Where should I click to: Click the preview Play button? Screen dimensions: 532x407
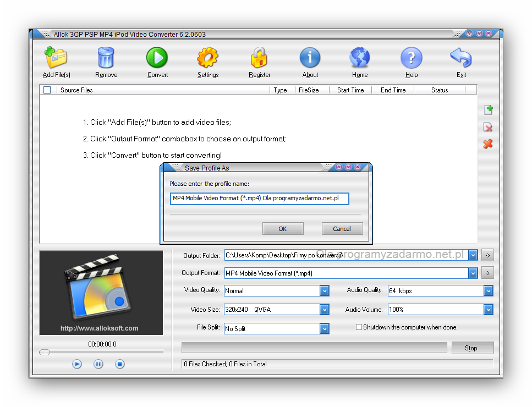pos(77,364)
